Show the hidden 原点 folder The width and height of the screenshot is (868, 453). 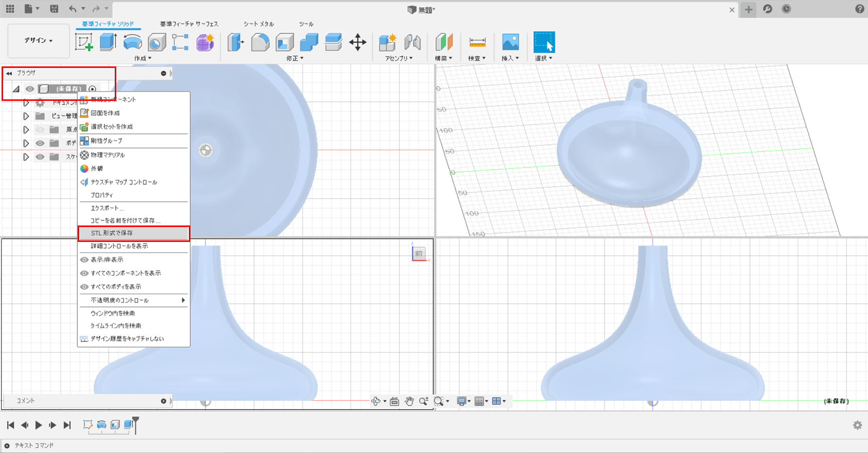coord(40,130)
